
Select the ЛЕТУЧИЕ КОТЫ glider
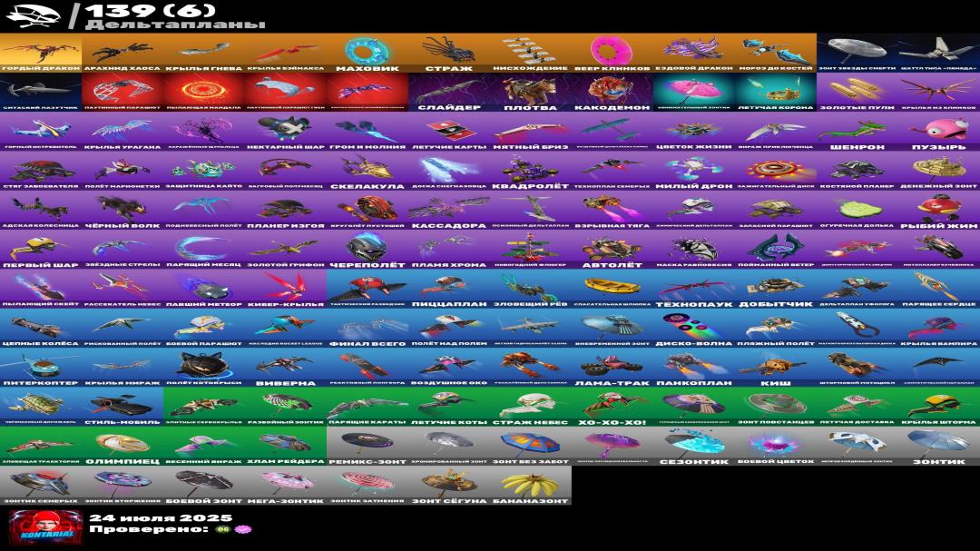point(449,408)
